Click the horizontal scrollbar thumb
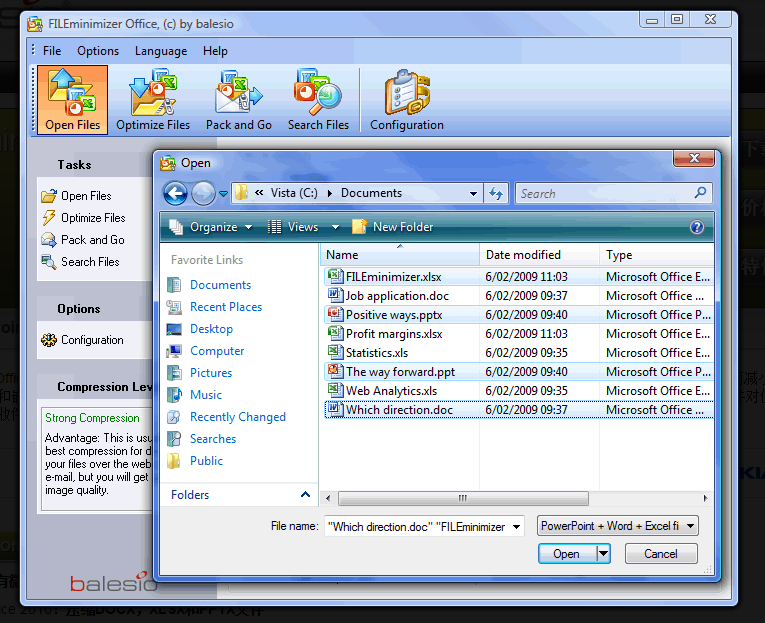765x623 pixels. pyautogui.click(x=463, y=498)
